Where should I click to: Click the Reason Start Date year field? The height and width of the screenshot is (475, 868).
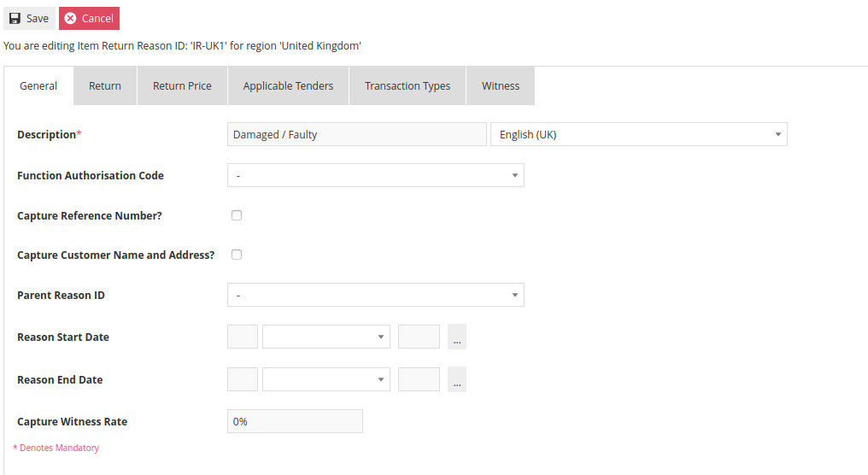click(x=419, y=337)
